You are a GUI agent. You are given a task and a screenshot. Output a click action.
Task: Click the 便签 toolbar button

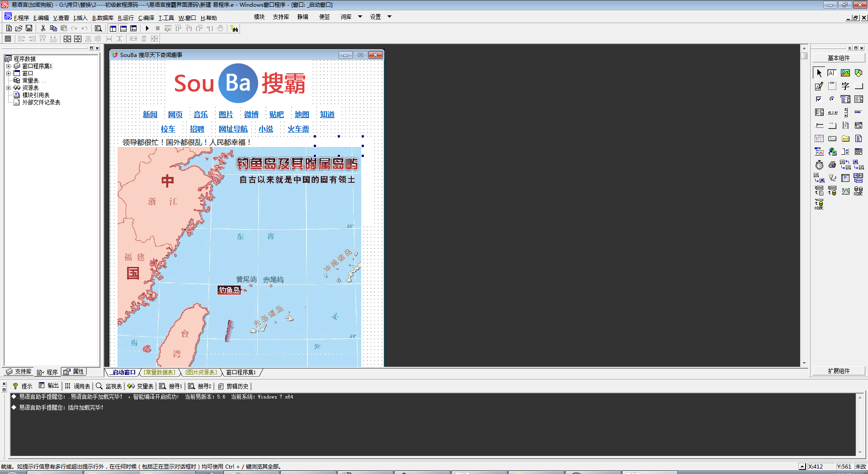[324, 17]
